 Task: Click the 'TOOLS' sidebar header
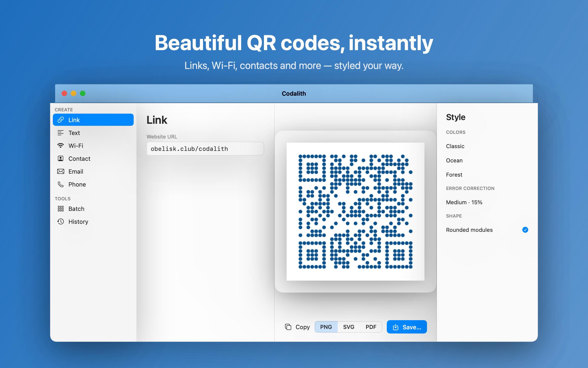(x=63, y=198)
